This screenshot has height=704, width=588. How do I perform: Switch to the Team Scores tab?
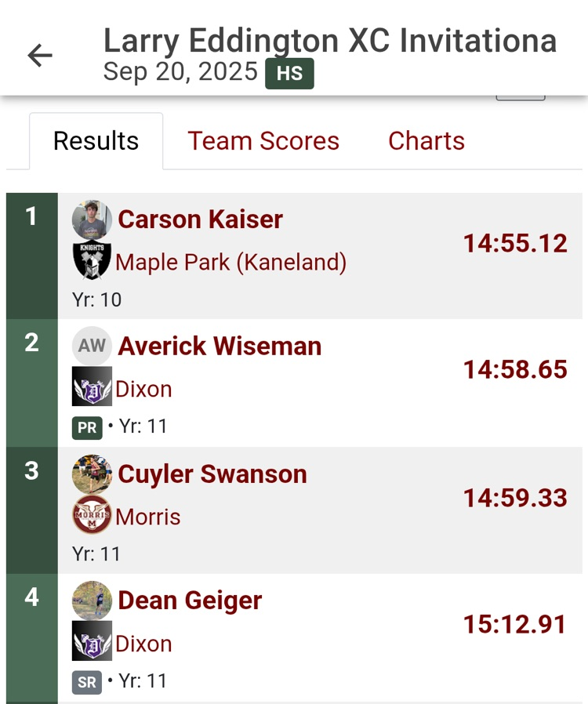click(263, 141)
